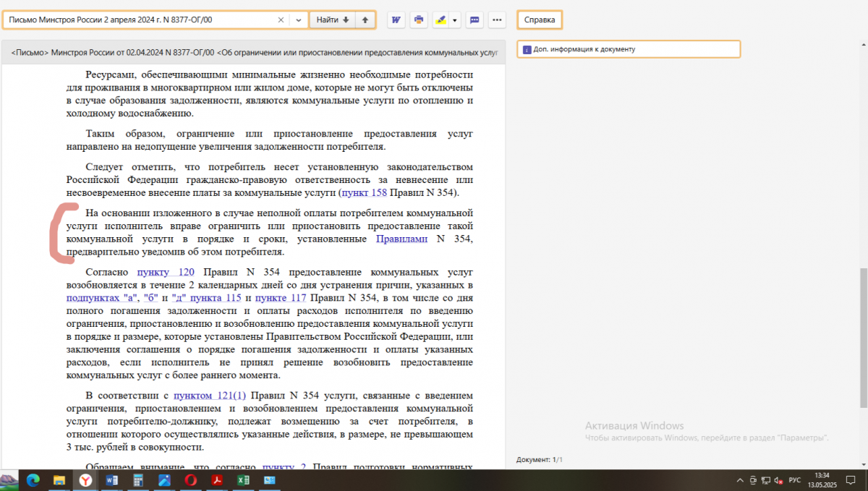
Task: Open the comments speech bubble icon
Action: tap(475, 20)
